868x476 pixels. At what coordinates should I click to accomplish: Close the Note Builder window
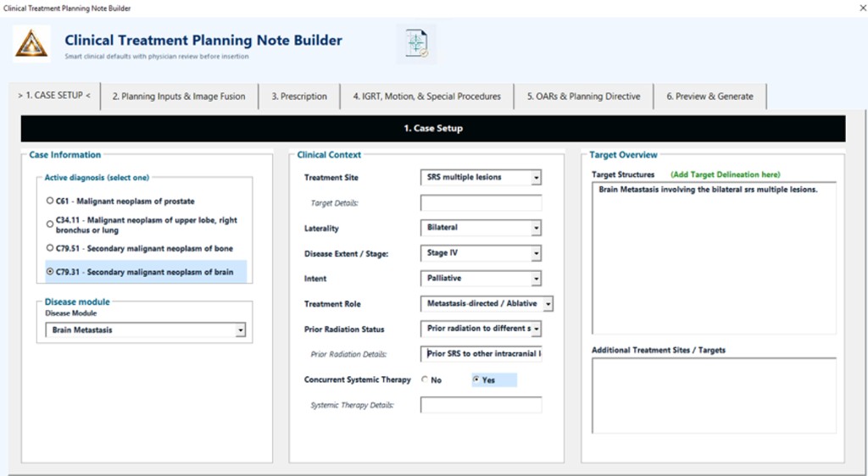point(862,8)
